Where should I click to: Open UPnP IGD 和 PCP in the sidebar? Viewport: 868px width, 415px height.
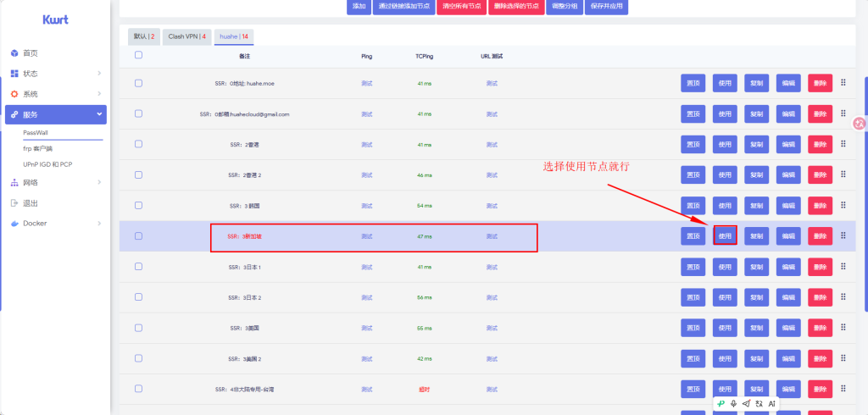point(47,164)
